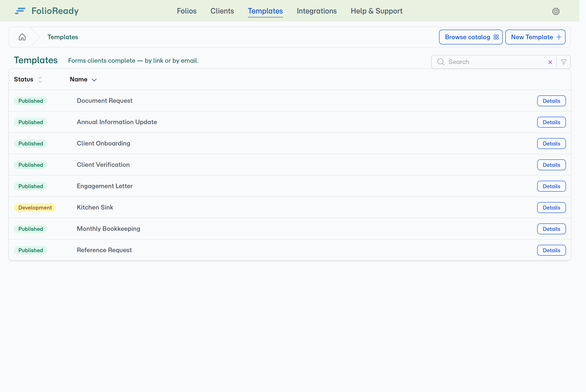Open Details for Monthly Bookkeeping

coord(551,229)
